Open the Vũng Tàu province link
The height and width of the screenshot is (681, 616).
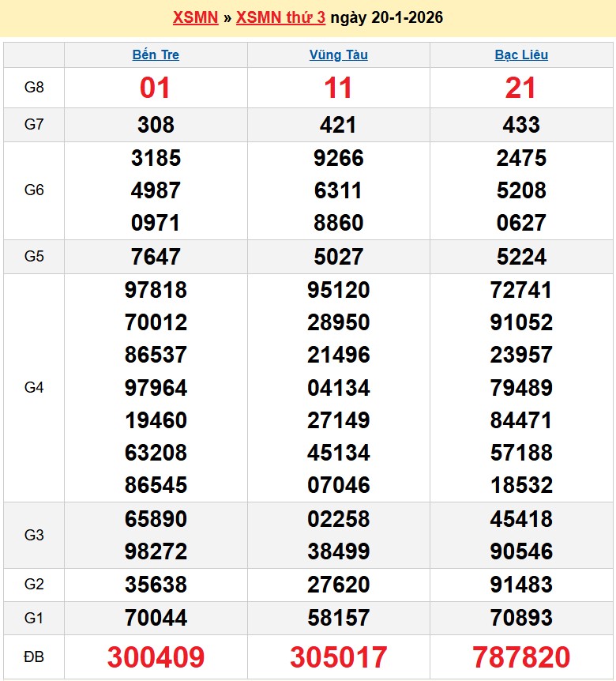click(x=338, y=55)
